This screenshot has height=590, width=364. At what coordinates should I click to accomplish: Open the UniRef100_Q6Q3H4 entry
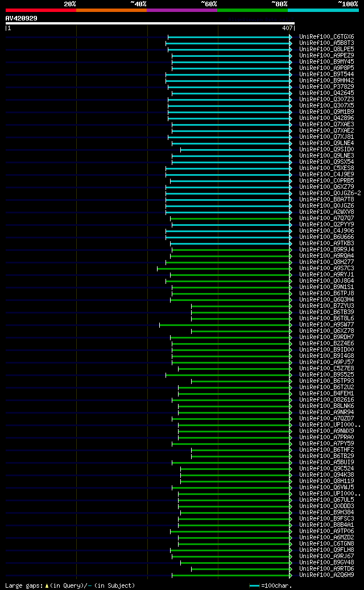326,299
